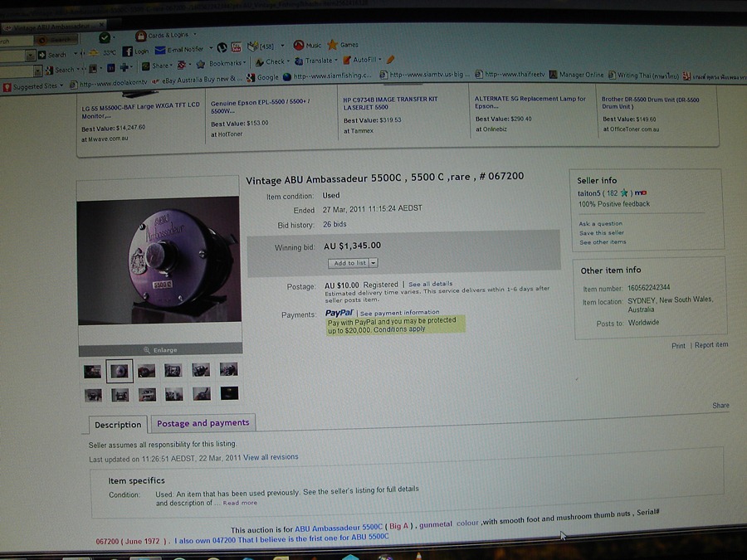Click the Share toolbar button
This screenshot has height=560, width=747.
tap(156, 66)
